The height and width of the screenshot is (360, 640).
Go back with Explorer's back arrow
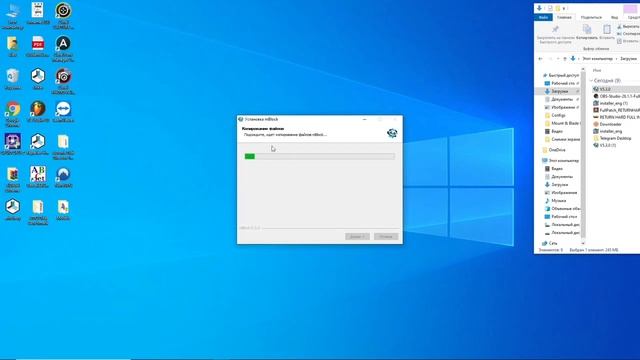tap(540, 59)
